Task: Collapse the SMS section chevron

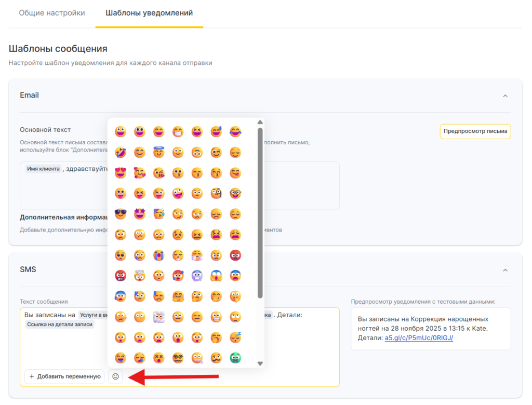Action: click(x=505, y=270)
